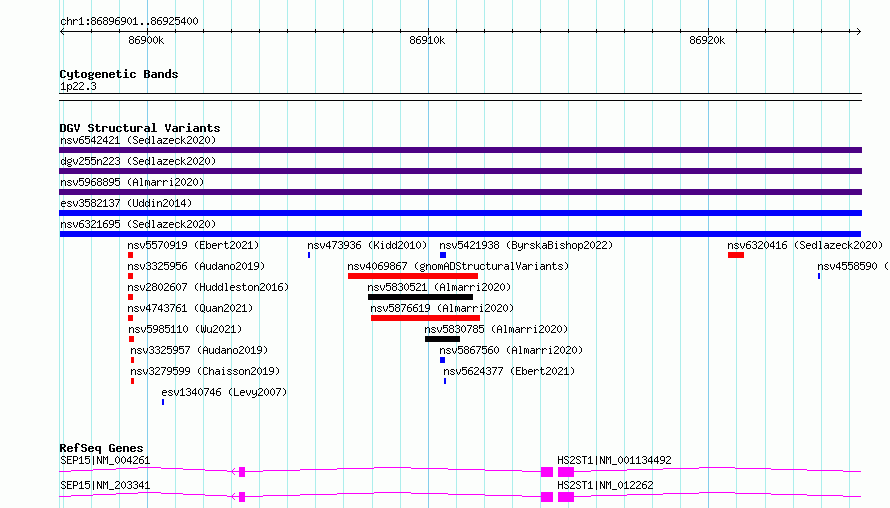This screenshot has height=508, width=890.
Task: Click the red bar under nsv4069867
Action: coord(413,276)
